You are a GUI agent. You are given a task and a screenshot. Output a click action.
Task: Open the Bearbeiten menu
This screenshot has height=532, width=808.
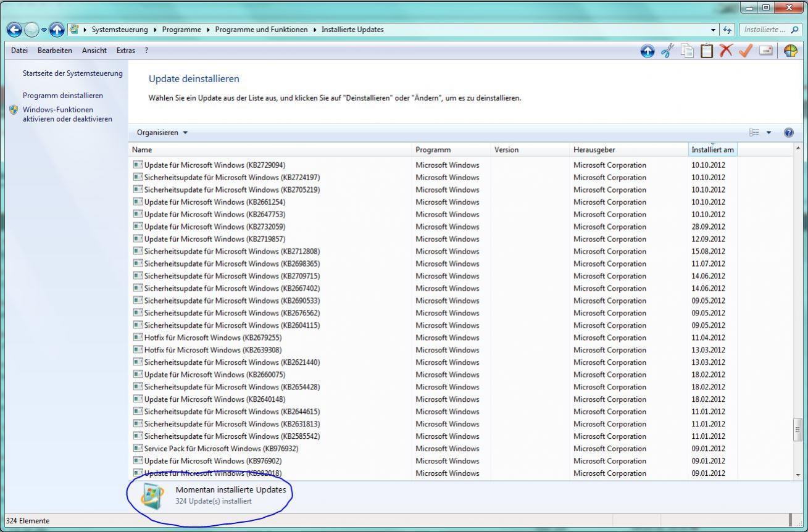pyautogui.click(x=55, y=51)
